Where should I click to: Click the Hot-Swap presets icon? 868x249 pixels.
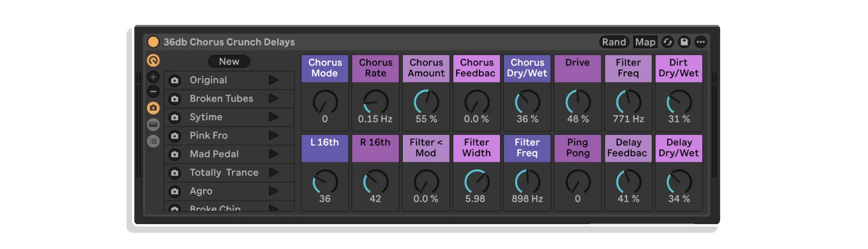pyautogui.click(x=668, y=42)
